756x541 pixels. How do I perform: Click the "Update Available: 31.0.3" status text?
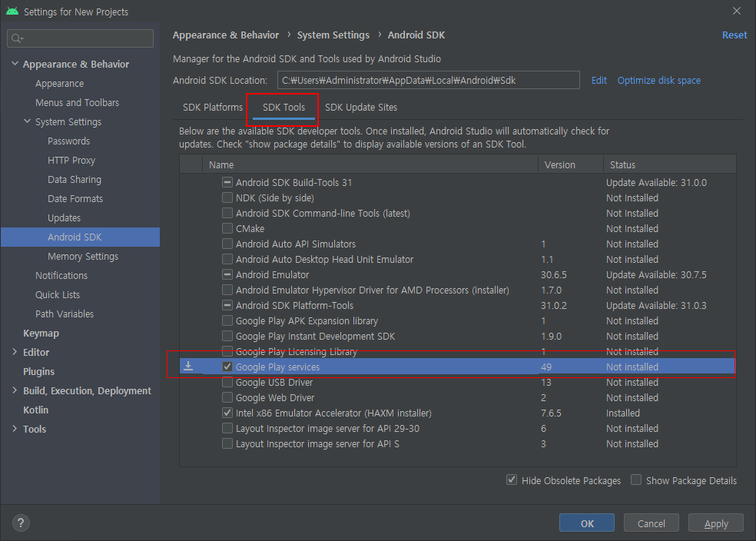coord(656,306)
